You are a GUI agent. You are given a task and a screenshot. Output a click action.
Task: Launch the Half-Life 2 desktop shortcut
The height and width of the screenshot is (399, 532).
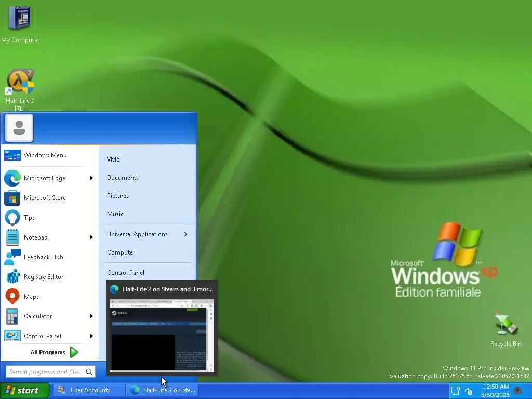20,90
